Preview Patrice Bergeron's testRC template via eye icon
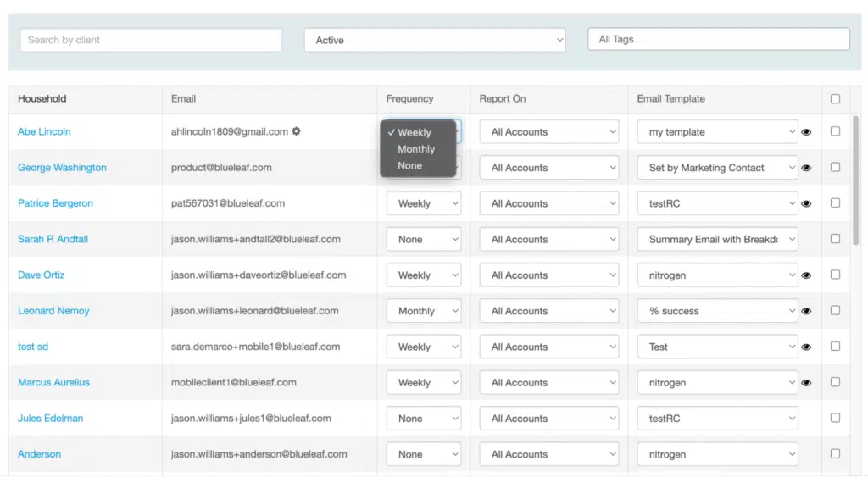This screenshot has height=477, width=868. pyautogui.click(x=806, y=203)
